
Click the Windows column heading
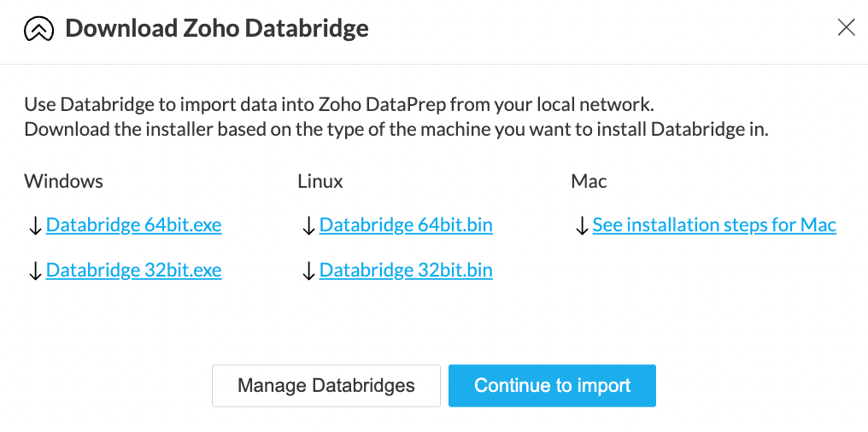pos(63,181)
